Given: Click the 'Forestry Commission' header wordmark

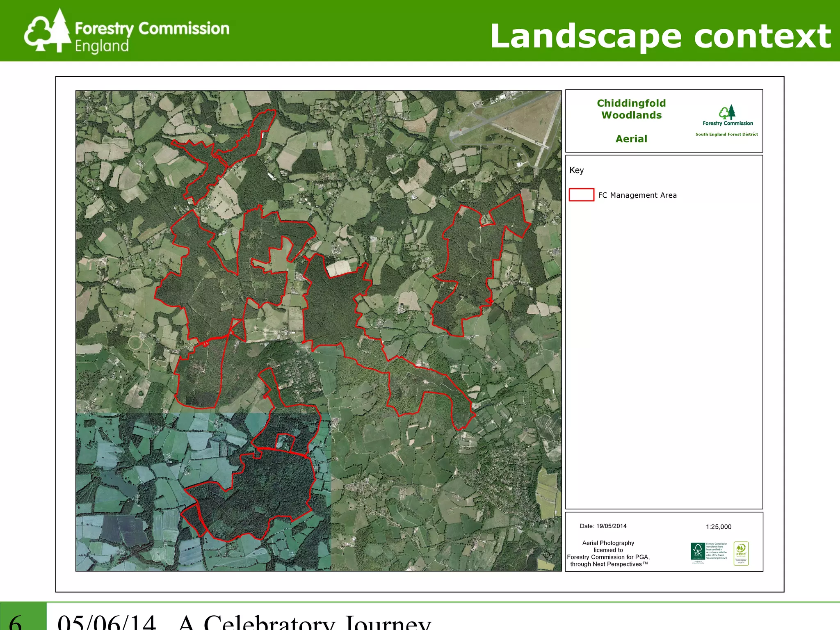Looking at the screenshot, I should tap(152, 29).
